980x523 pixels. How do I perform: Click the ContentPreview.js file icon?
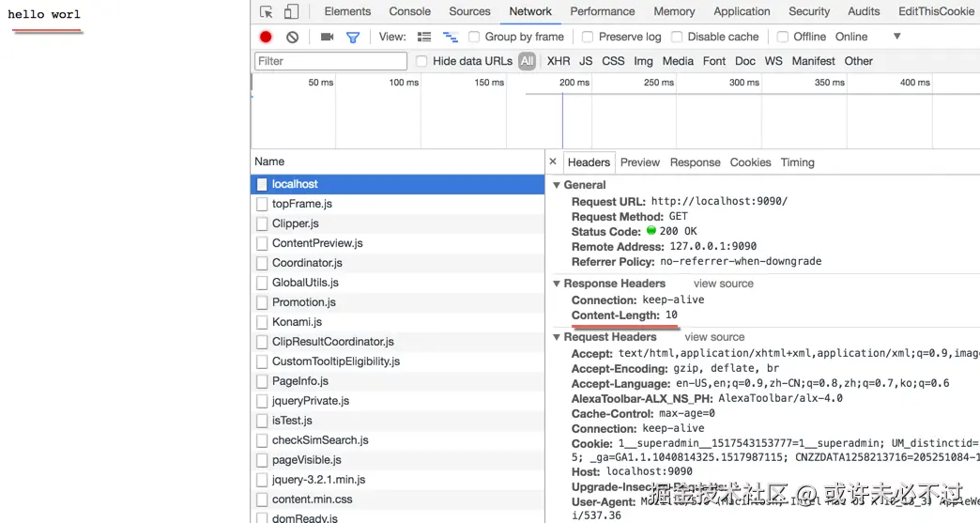262,243
